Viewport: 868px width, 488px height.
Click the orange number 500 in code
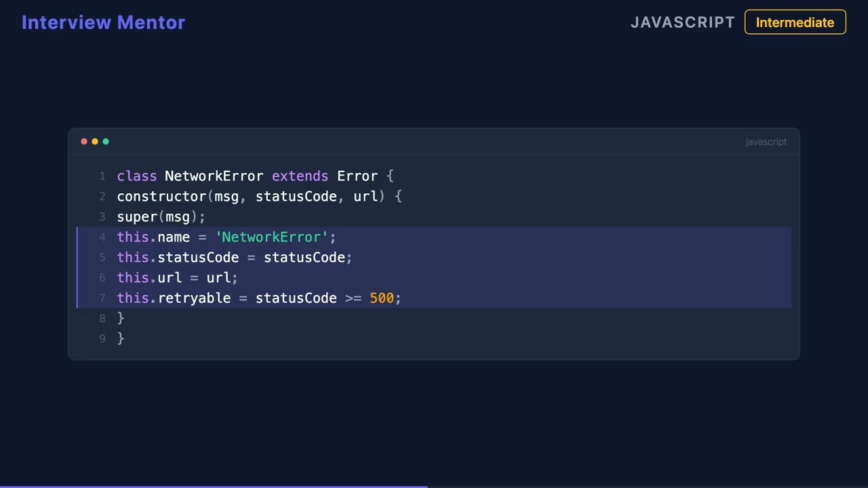[381, 298]
